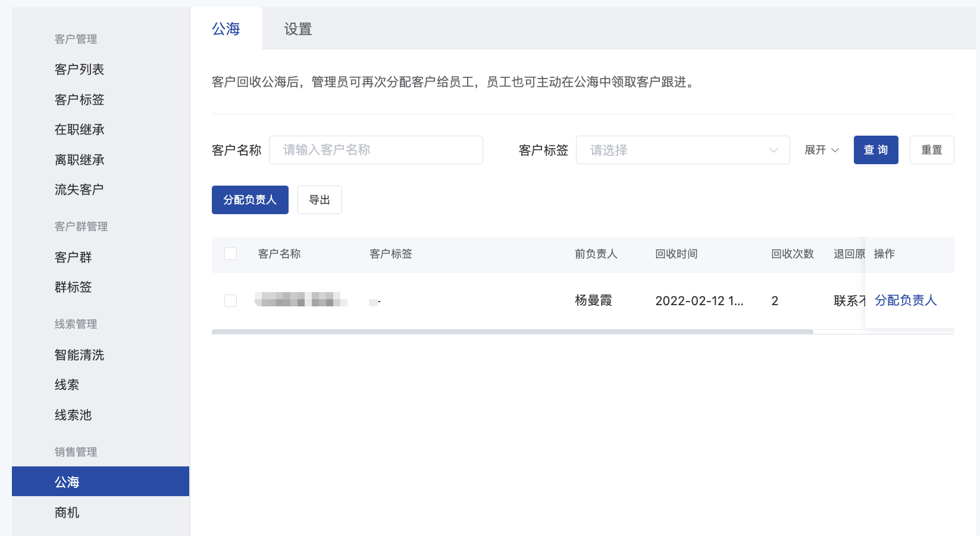Open 线索池 sidebar item

73,415
